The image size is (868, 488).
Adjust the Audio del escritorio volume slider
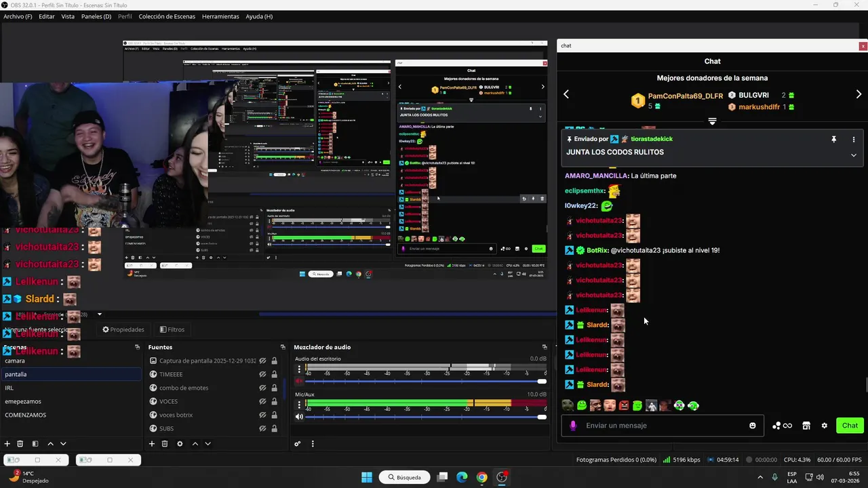[426, 382]
